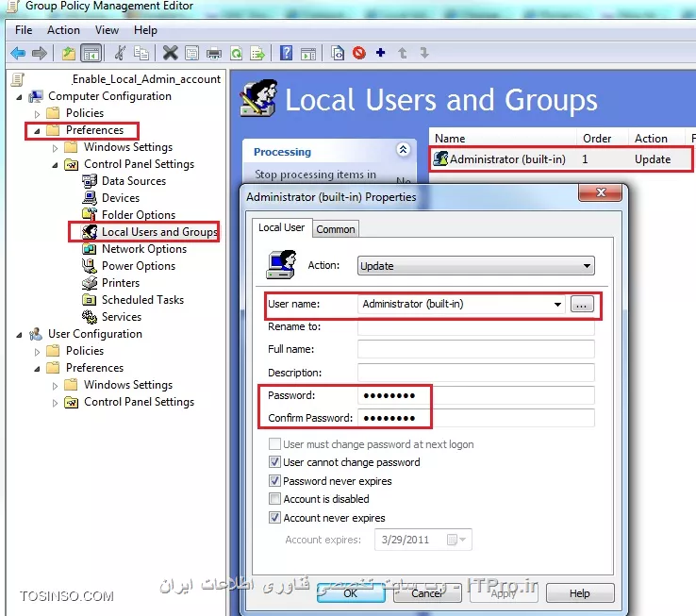The image size is (696, 616).
Task: Collapse the Computer Configuration node
Action: (19, 96)
